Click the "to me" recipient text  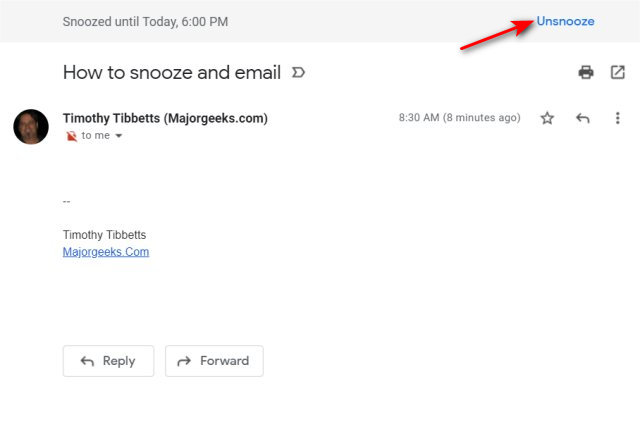coord(96,135)
